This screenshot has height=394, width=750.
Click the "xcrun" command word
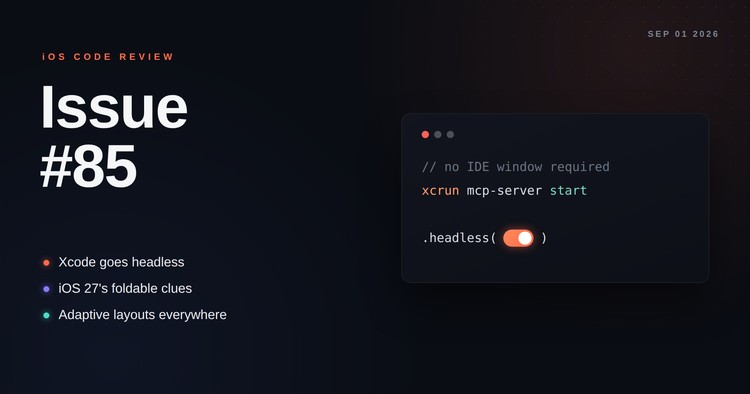[440, 191]
